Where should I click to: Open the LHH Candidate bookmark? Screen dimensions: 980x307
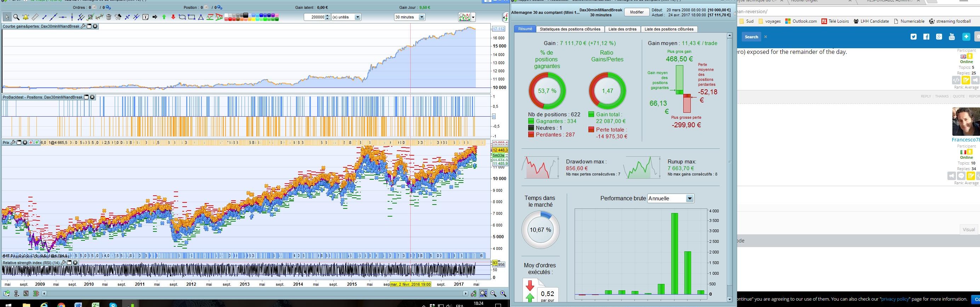(x=871, y=21)
